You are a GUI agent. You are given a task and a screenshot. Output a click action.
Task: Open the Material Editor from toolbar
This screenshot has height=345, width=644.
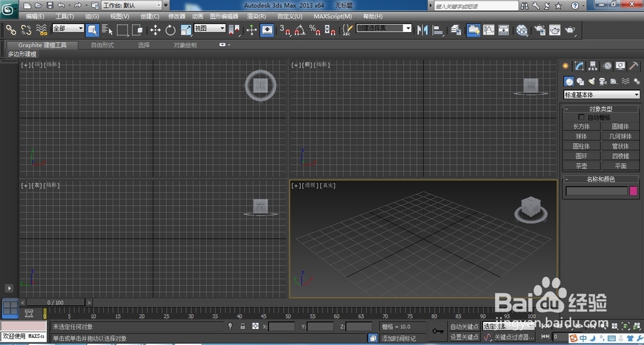point(522,30)
